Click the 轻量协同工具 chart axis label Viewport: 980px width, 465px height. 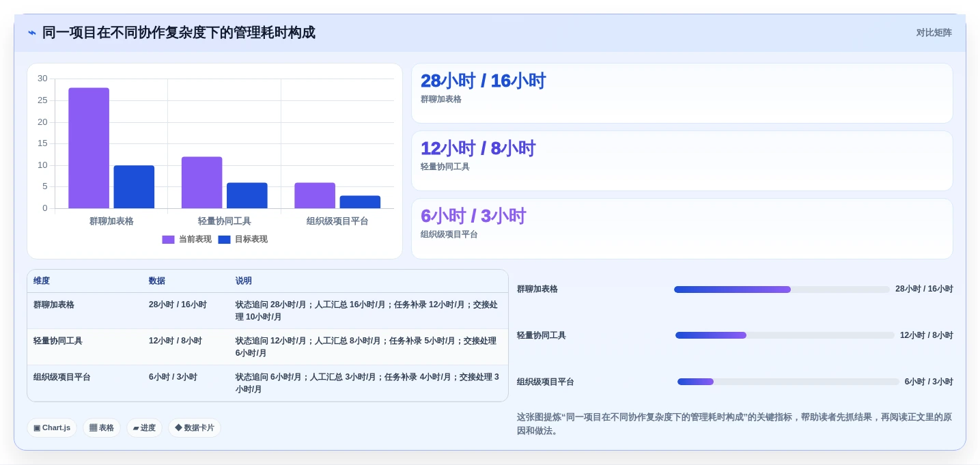pos(225,221)
